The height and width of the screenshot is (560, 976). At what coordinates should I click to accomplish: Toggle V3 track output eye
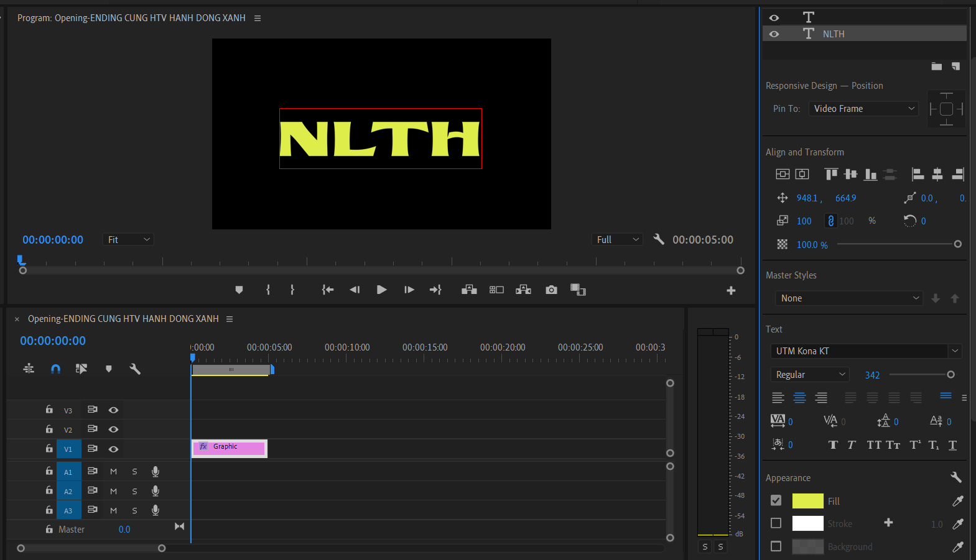[113, 410]
